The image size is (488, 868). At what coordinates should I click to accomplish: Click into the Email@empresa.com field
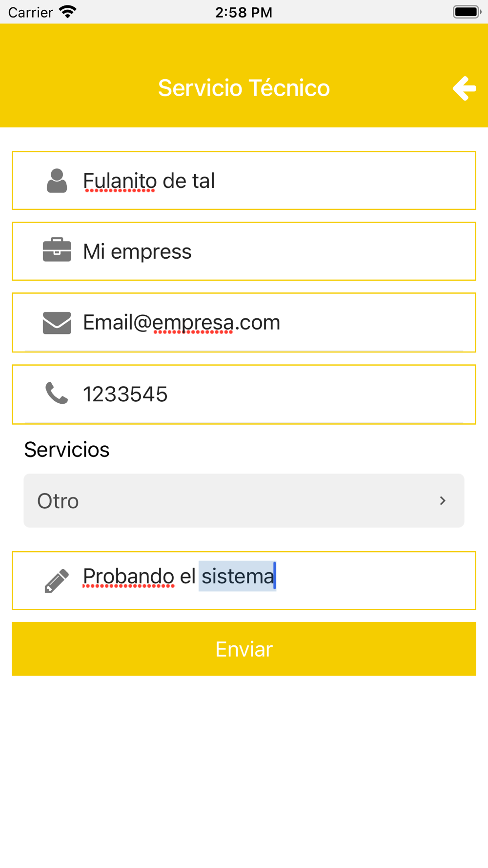pos(244,323)
